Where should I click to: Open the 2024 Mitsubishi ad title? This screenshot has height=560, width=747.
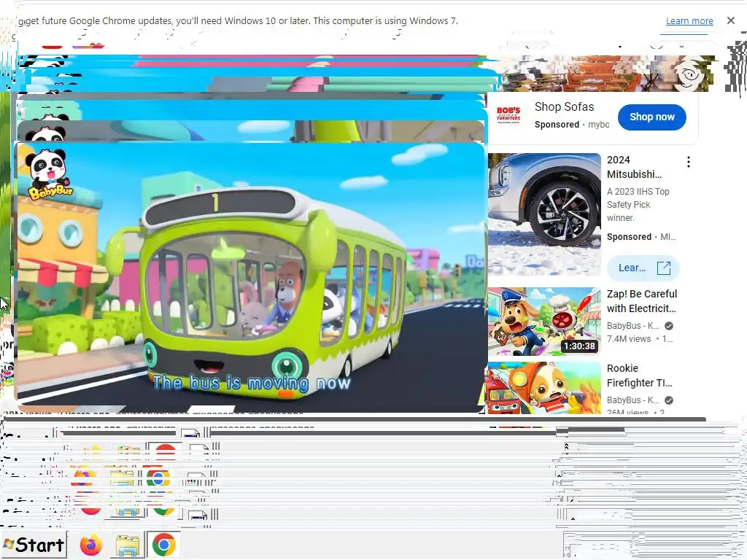click(634, 167)
